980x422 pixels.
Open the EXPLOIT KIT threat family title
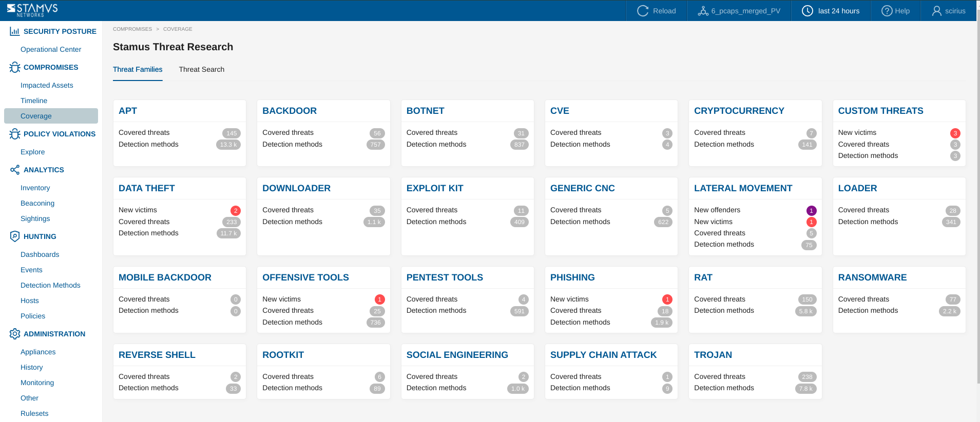tap(435, 188)
